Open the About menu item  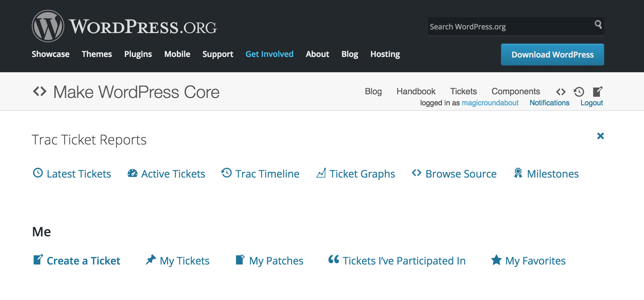pos(317,54)
